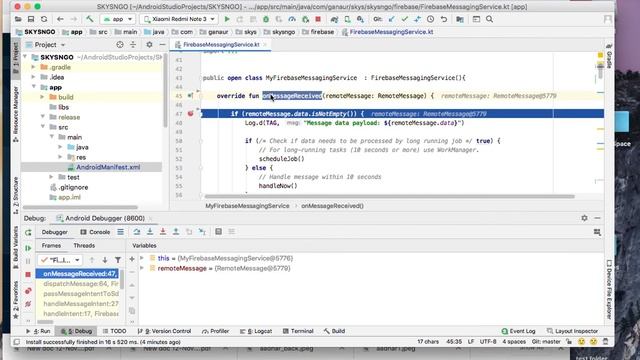Image resolution: width=640 pixels, height=360 pixels.
Task: Switch to the Console tab
Action: [x=96, y=232]
